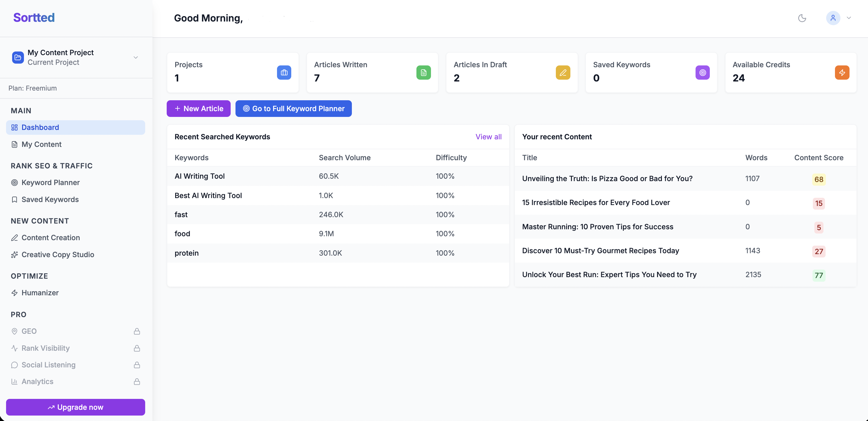Select the 'protein' keyword row
The height and width of the screenshot is (421, 868).
tap(338, 253)
